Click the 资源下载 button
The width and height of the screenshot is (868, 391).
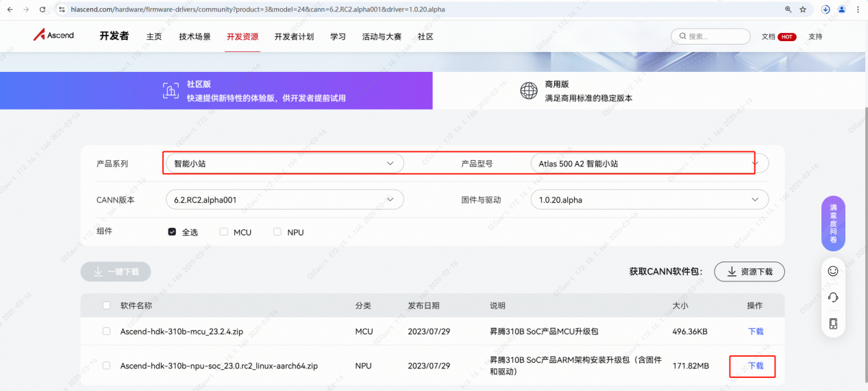[x=749, y=272]
